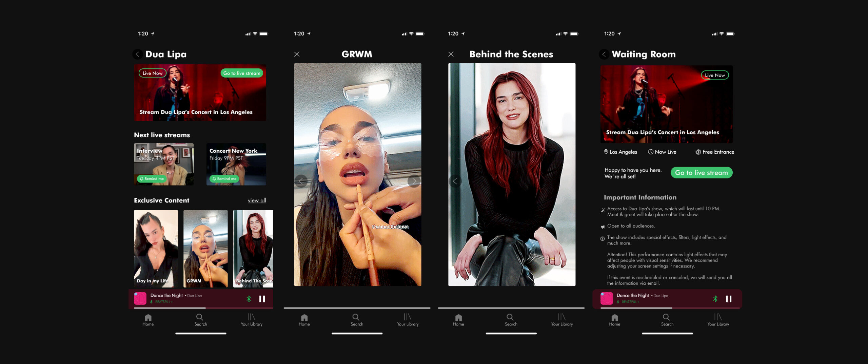The width and height of the screenshot is (868, 364).
Task: Open the view all Exclusive Content link
Action: [x=257, y=200]
